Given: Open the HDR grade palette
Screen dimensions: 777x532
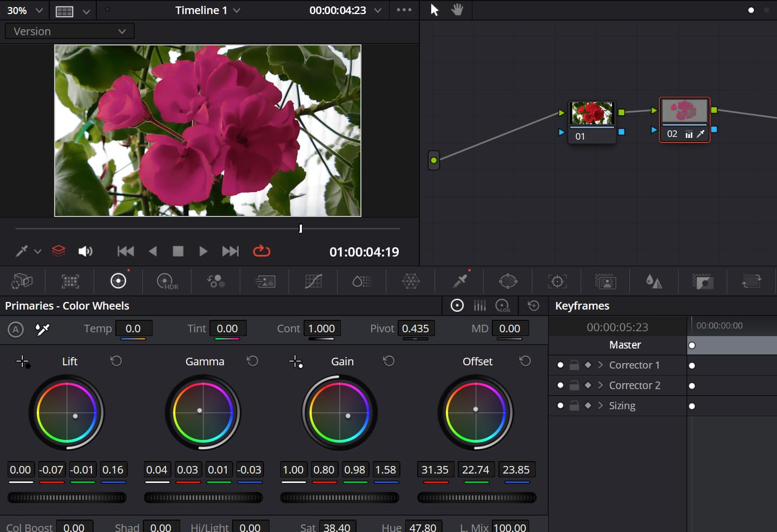Looking at the screenshot, I should 167,281.
